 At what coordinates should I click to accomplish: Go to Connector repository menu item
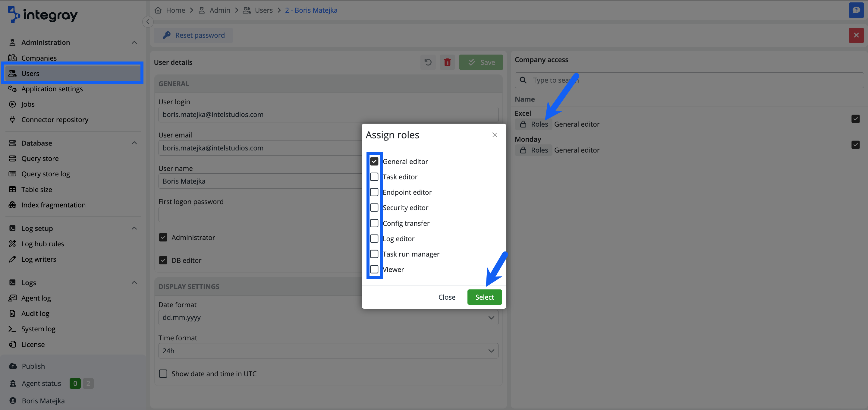pyautogui.click(x=55, y=120)
